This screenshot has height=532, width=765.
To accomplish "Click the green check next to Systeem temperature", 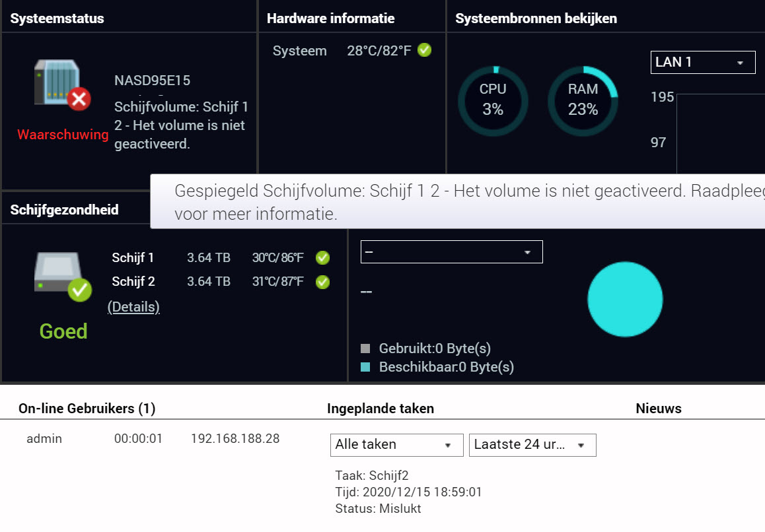I will (425, 50).
